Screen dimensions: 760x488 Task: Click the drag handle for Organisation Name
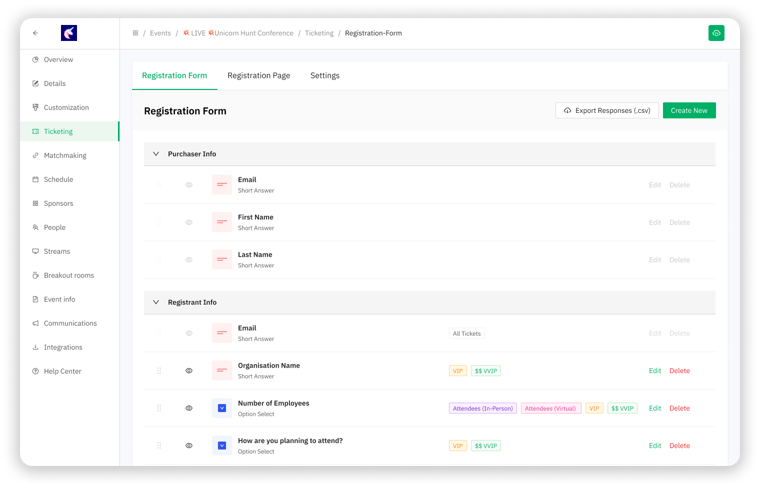(x=159, y=371)
